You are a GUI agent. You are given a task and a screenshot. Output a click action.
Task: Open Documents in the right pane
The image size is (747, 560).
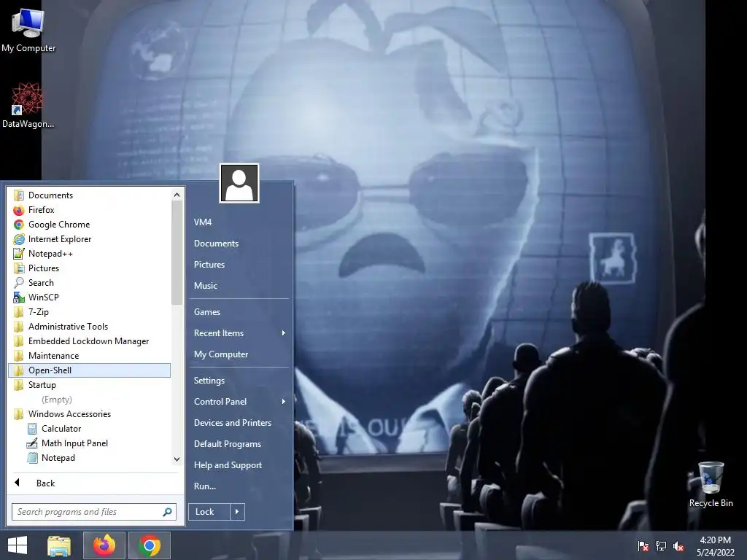tap(239, 244)
